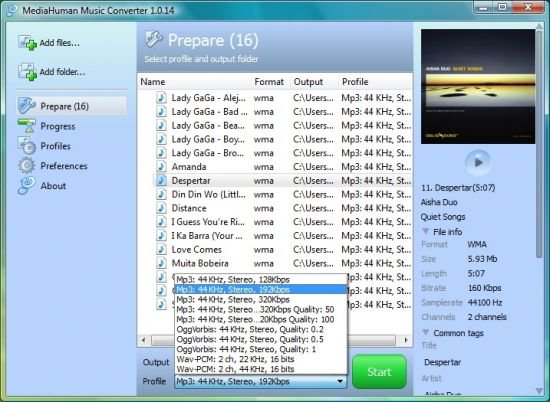Open the Profiles section
Image resolution: width=550 pixels, height=402 pixels.
[55, 146]
